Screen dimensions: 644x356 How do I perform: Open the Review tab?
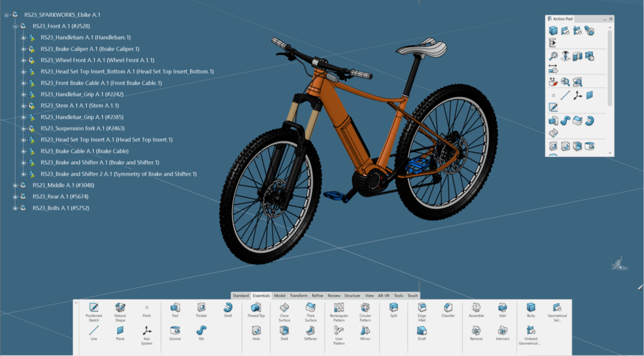[x=334, y=296]
